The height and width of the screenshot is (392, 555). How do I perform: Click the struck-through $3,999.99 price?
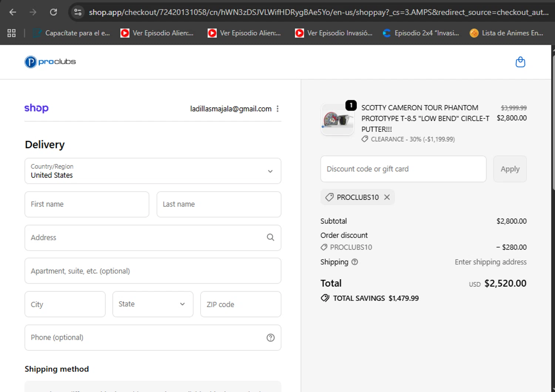point(514,108)
